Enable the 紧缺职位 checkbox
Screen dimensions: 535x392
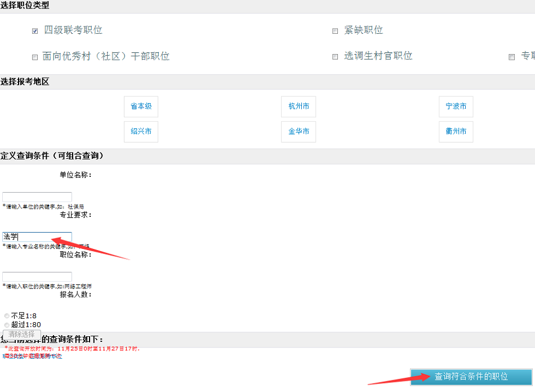335,32
